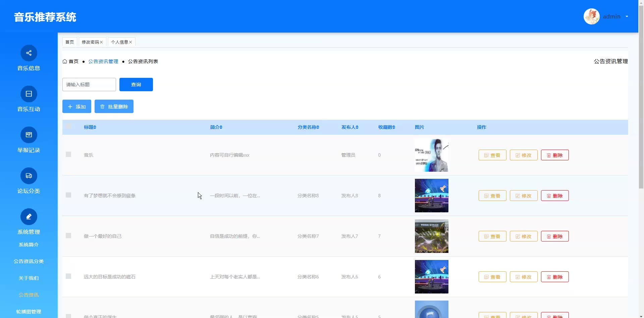Click the 音乐互动 sidebar icon
The image size is (644, 318).
[x=29, y=94]
